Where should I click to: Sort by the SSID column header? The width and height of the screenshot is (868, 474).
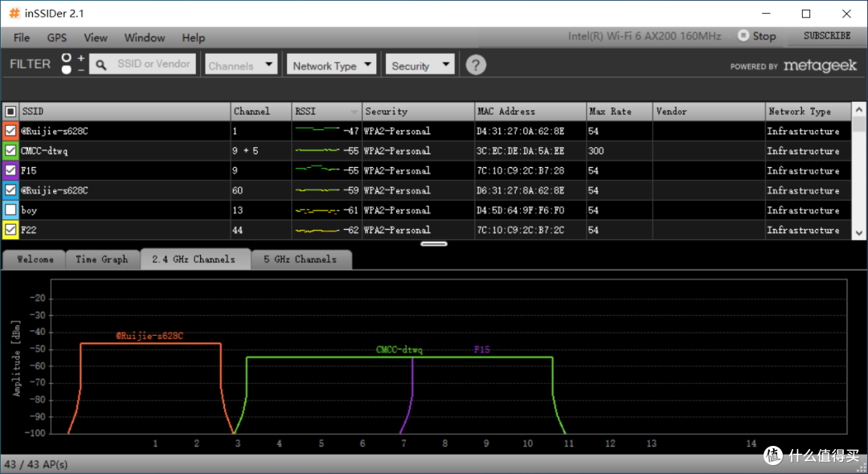click(x=125, y=112)
